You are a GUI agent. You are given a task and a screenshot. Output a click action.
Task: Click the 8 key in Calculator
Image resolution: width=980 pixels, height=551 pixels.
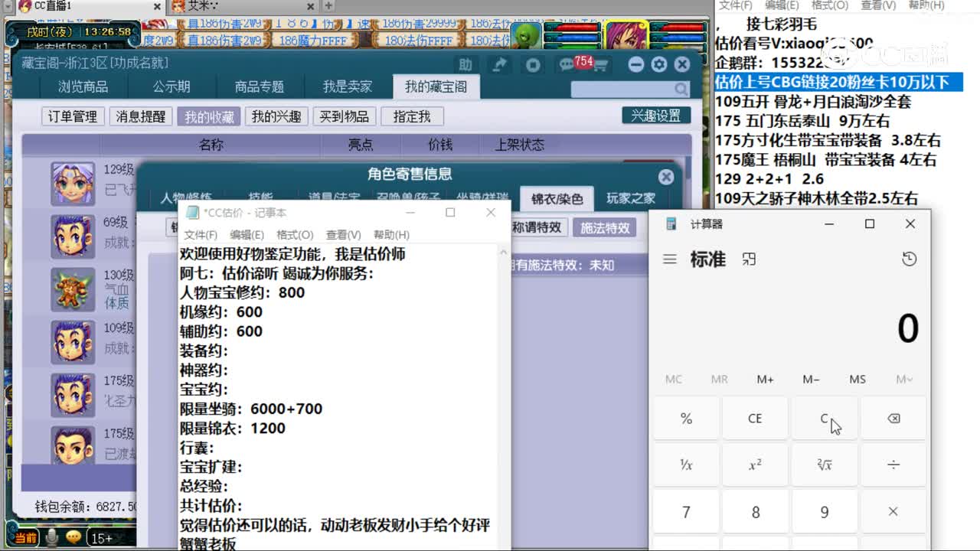tap(755, 512)
